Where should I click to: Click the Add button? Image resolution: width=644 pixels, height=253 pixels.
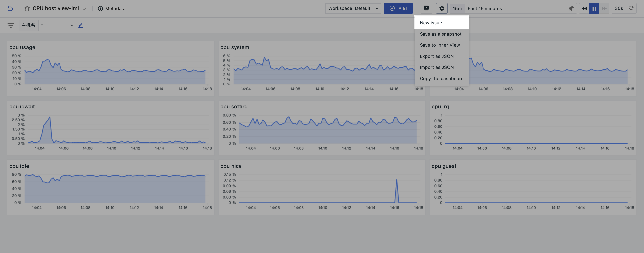pyautogui.click(x=398, y=8)
